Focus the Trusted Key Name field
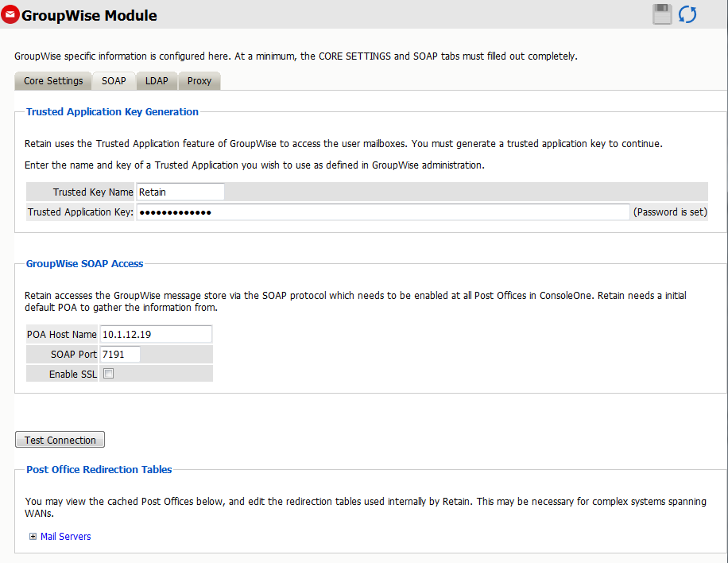 (x=180, y=192)
